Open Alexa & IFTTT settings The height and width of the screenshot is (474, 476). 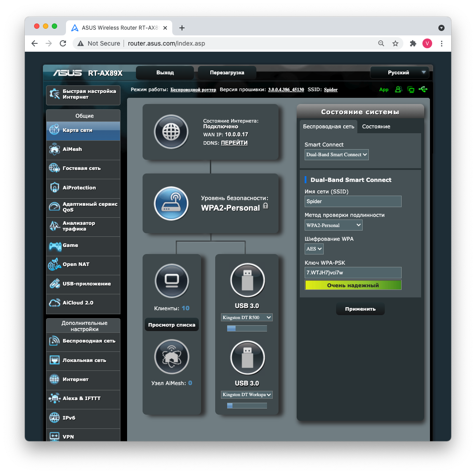pos(83,399)
